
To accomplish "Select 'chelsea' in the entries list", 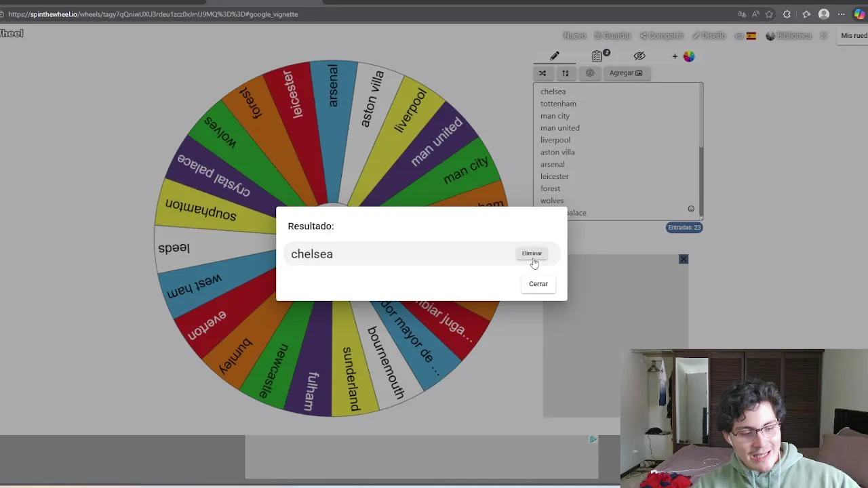I will [x=553, y=91].
